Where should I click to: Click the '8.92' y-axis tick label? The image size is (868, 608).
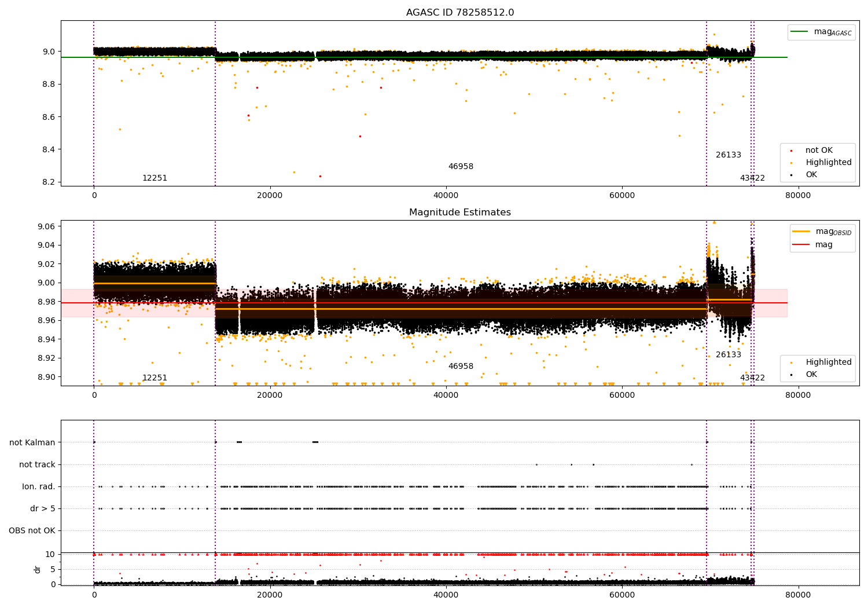(46, 358)
